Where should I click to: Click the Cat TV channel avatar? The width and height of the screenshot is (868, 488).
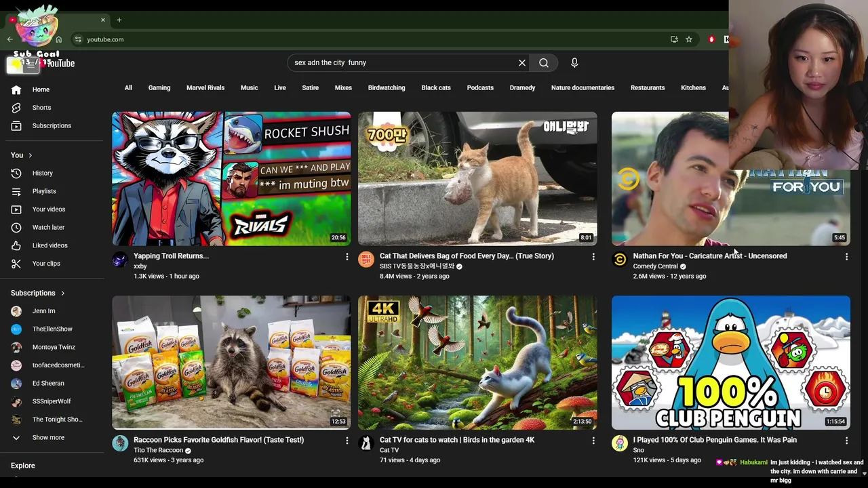(366, 443)
